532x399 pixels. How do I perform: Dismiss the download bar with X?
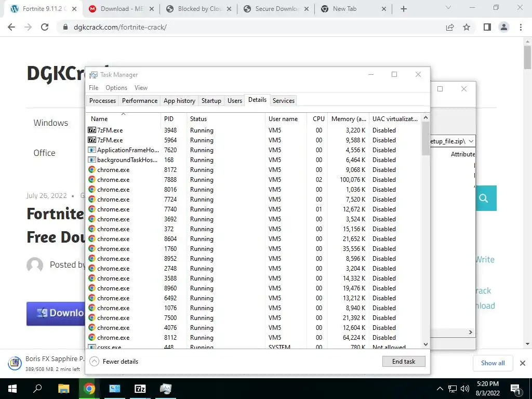(523, 363)
